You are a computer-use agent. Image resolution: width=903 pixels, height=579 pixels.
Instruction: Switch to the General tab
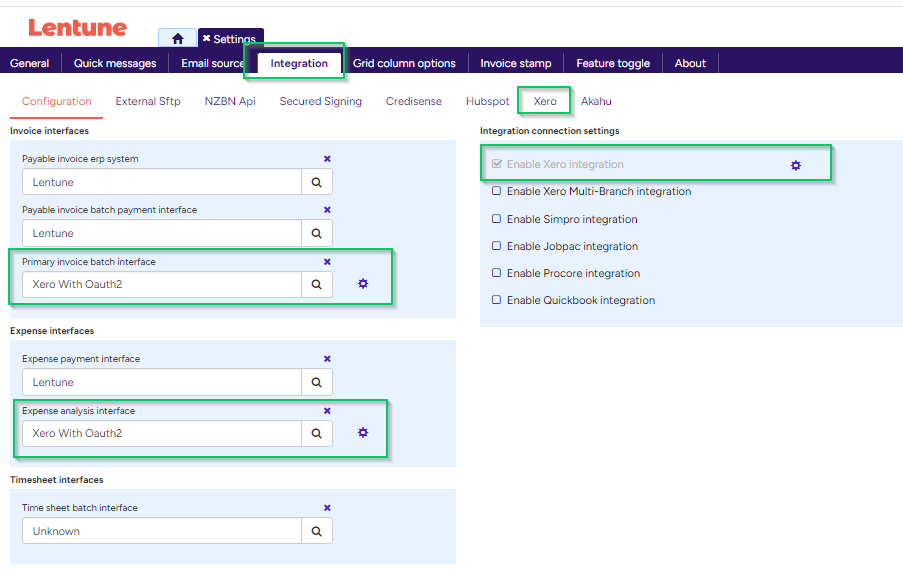click(29, 63)
